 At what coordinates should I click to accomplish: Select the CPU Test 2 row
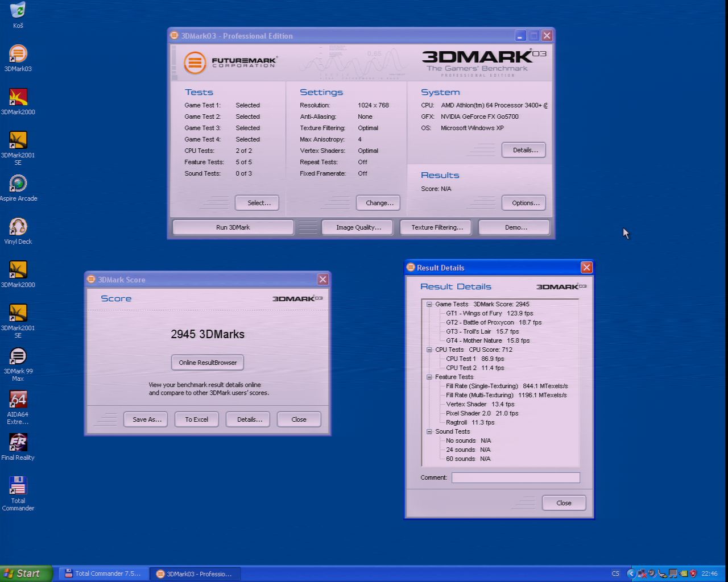[475, 368]
